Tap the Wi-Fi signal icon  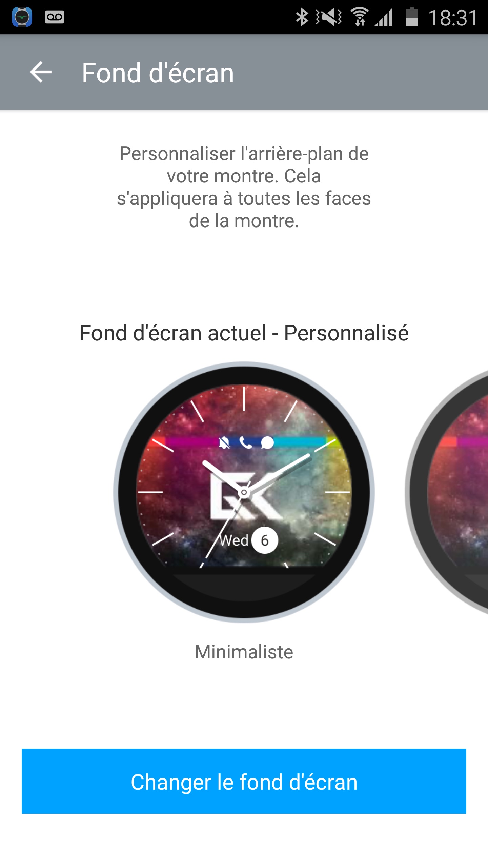click(x=359, y=17)
